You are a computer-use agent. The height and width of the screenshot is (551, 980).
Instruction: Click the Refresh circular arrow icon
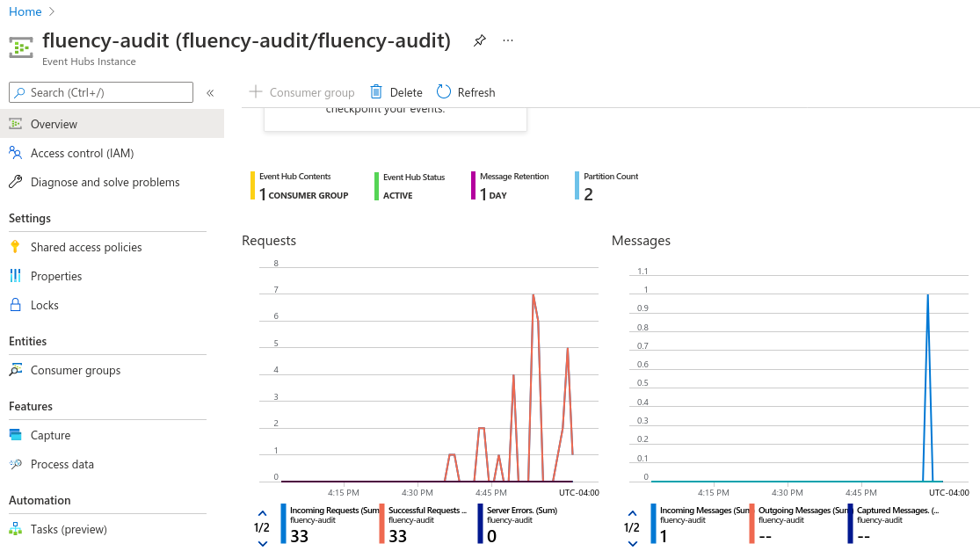tap(444, 91)
